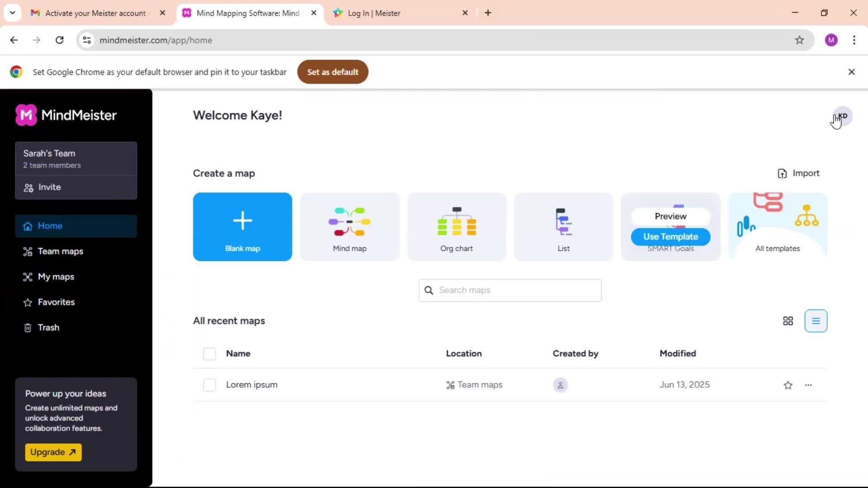868x488 pixels.
Task: Create a Blank map
Action: pyautogui.click(x=242, y=227)
